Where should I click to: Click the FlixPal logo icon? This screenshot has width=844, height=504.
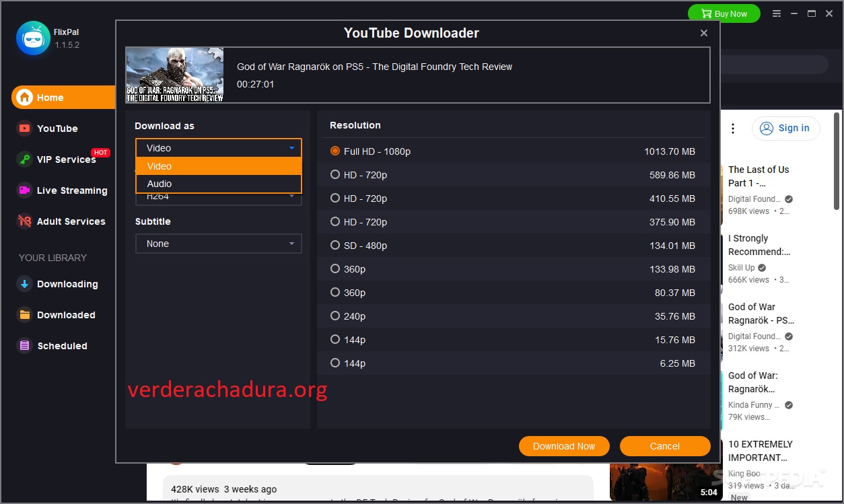tap(33, 38)
